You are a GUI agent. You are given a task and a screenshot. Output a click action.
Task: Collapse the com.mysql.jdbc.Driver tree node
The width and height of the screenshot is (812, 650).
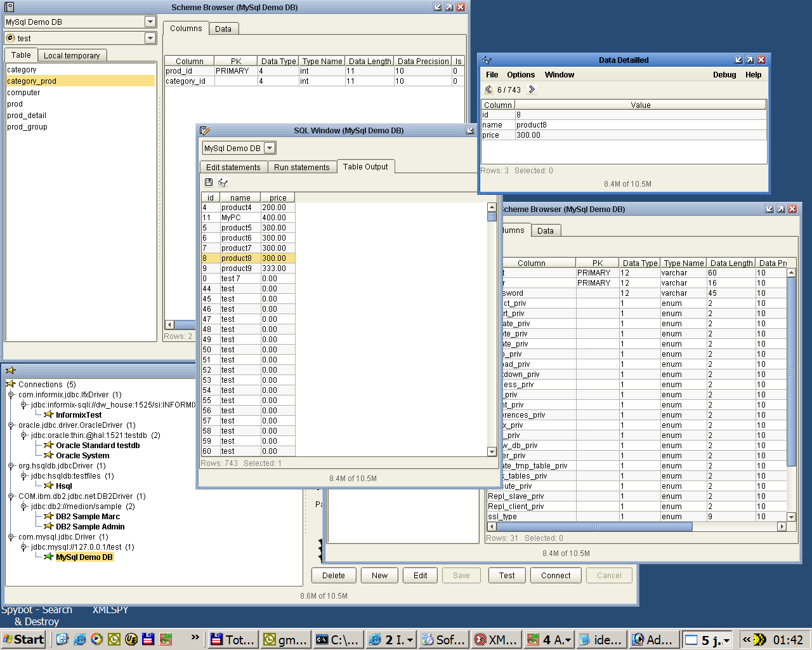point(11,537)
